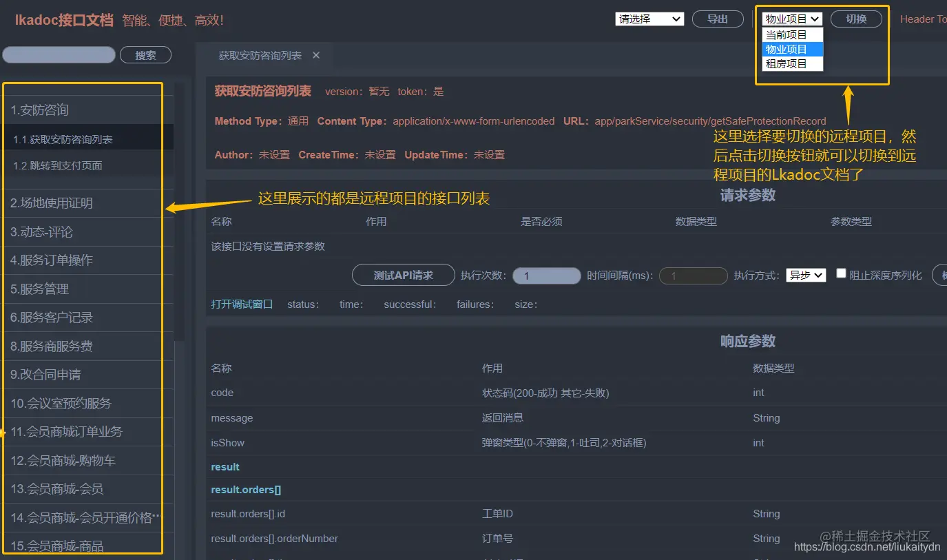Adjust the 执行次数 execution count slider
The width and height of the screenshot is (947, 560).
[x=547, y=274]
